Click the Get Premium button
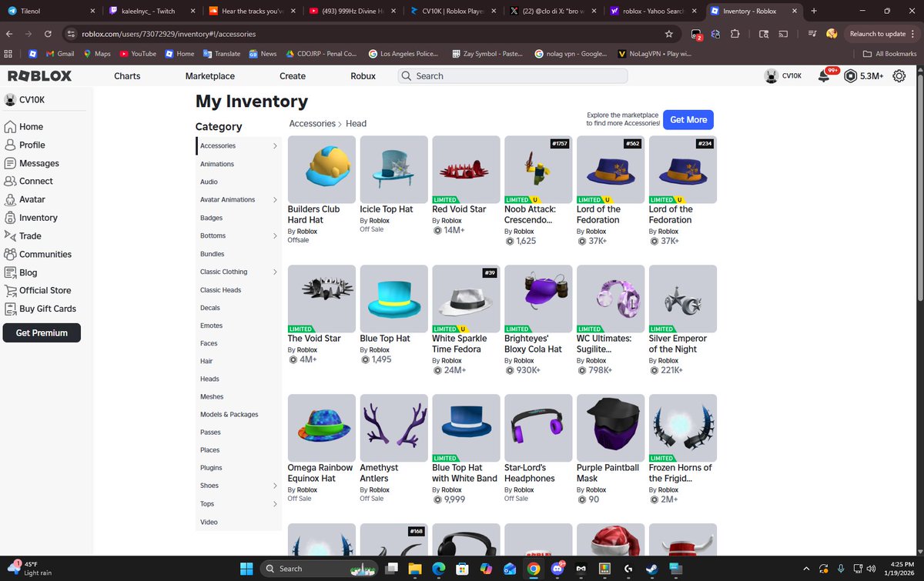The height and width of the screenshot is (581, 924). [42, 333]
